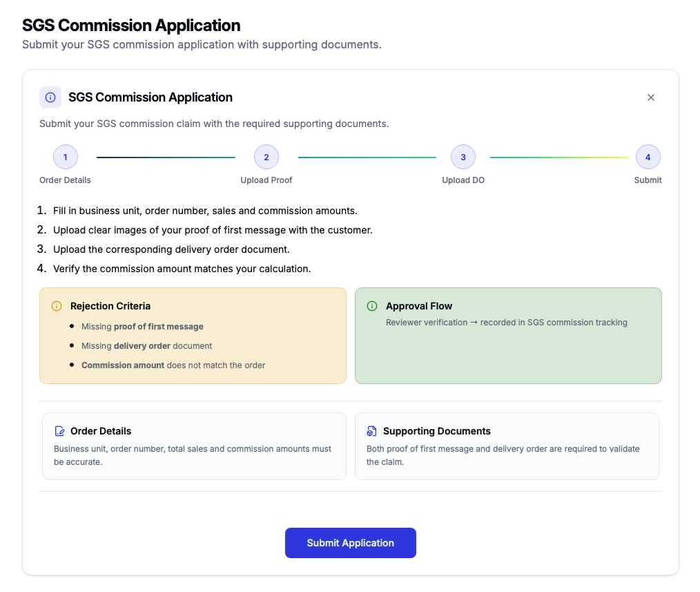Click 'Missing delivery order document' bullet
This screenshot has width=700, height=592.
pos(146,346)
